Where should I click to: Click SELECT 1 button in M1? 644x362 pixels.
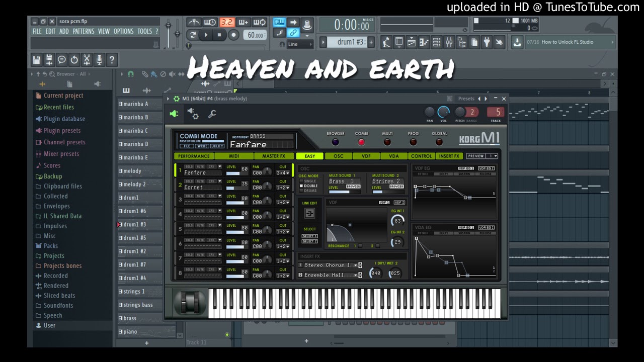309,236
